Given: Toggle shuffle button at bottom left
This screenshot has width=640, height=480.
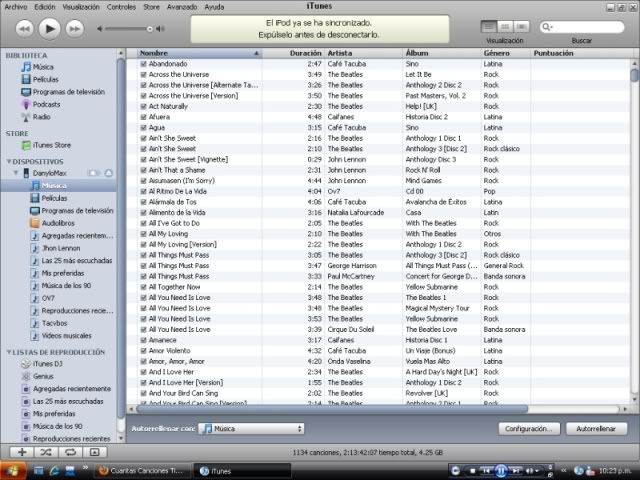Looking at the screenshot, I should 46,452.
